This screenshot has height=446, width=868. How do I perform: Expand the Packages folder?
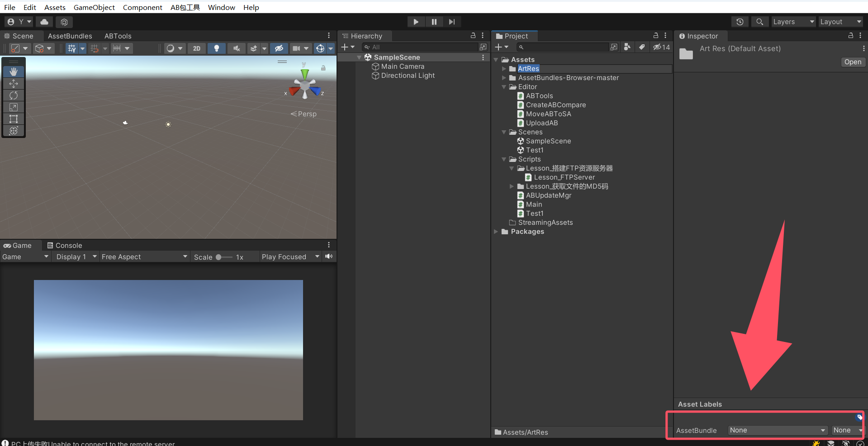point(496,232)
